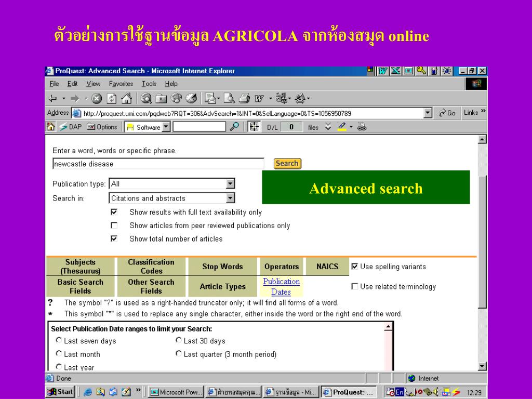Open the IE Search pane icon
Screen dimensions: 532x399
click(x=146, y=98)
